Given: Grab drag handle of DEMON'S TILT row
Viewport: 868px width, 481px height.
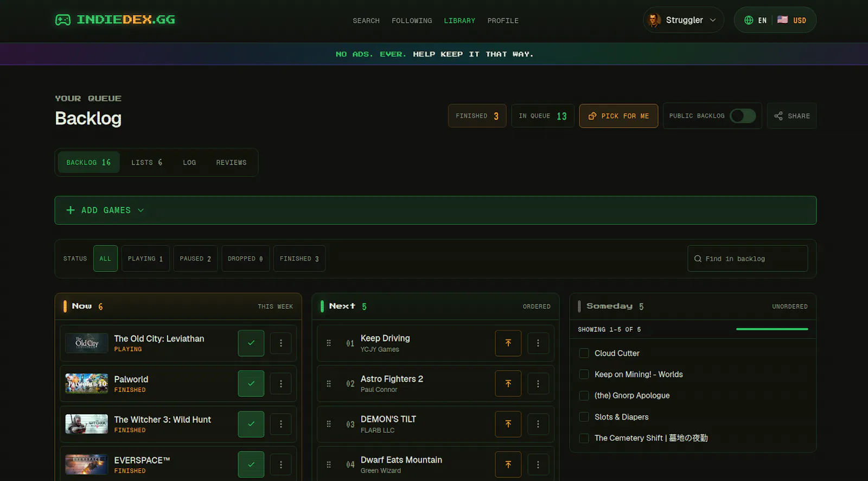Looking at the screenshot, I should pos(329,424).
